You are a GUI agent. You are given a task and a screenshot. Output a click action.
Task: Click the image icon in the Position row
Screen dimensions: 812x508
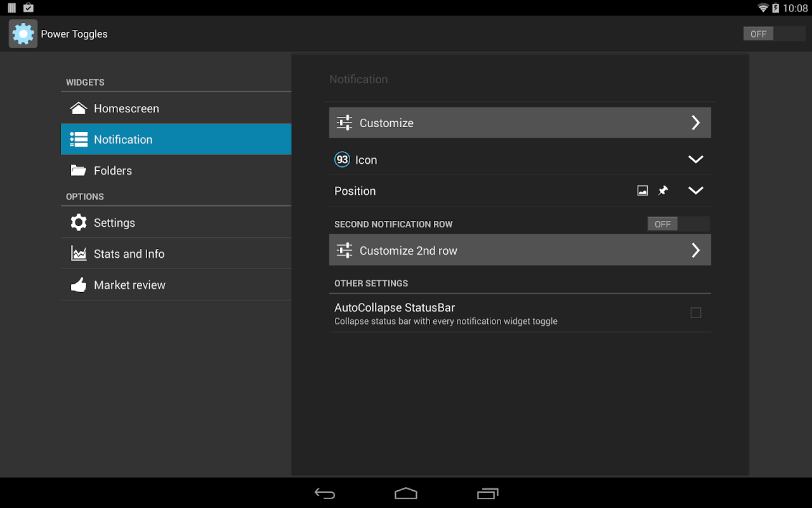642,190
